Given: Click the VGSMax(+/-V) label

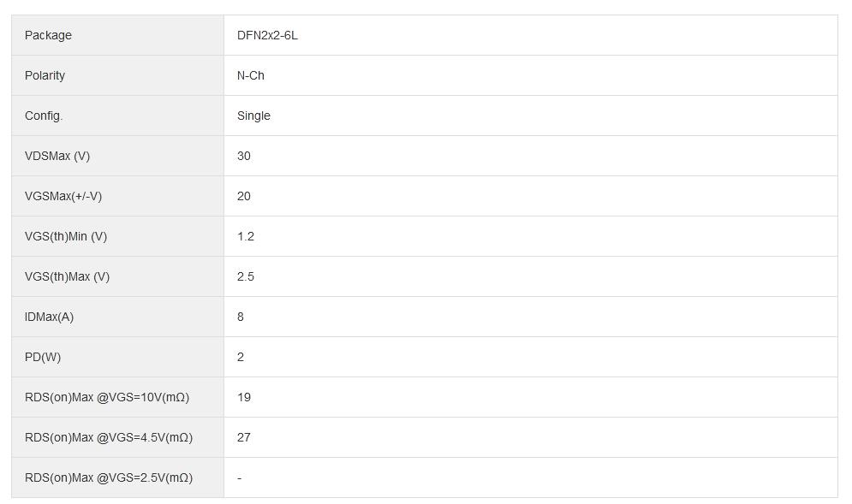Looking at the screenshot, I should 63,196.
